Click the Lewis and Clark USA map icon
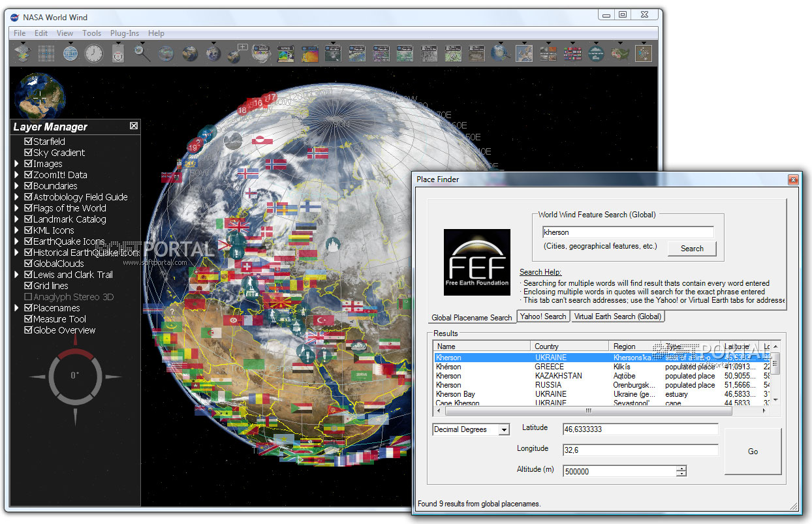Viewport: 812px width, 524px height. click(619, 53)
